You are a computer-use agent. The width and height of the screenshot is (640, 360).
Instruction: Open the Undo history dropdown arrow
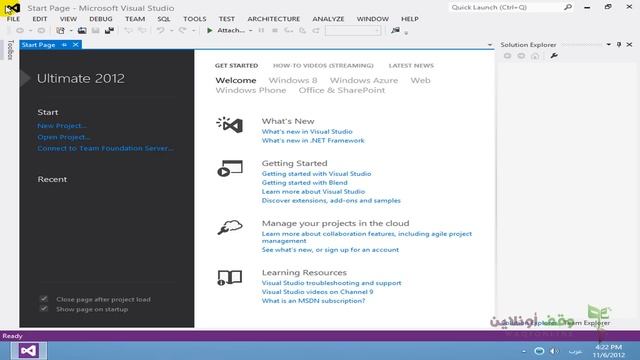pos(171,31)
